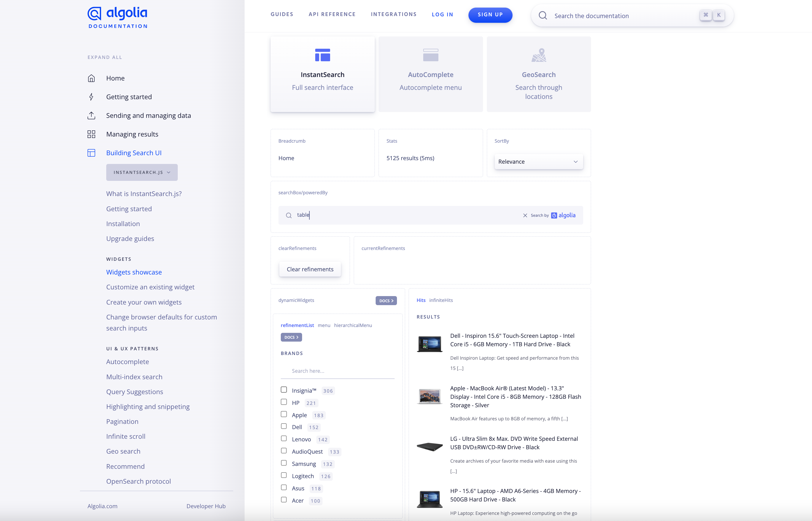Check the Samsung brand checkbox
This screenshot has height=521, width=812.
[x=284, y=463]
